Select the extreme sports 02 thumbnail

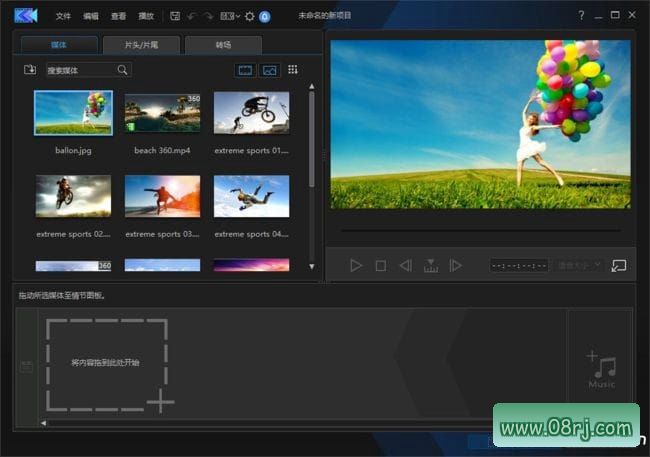coord(73,196)
